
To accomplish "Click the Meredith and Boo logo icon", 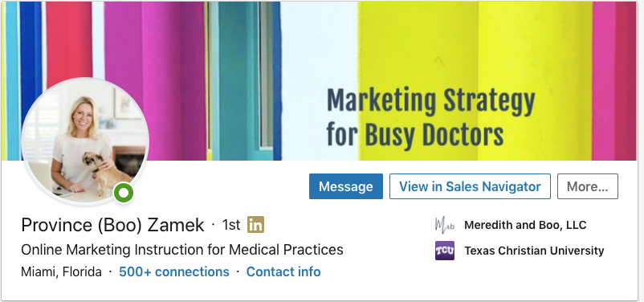I will coord(444,225).
